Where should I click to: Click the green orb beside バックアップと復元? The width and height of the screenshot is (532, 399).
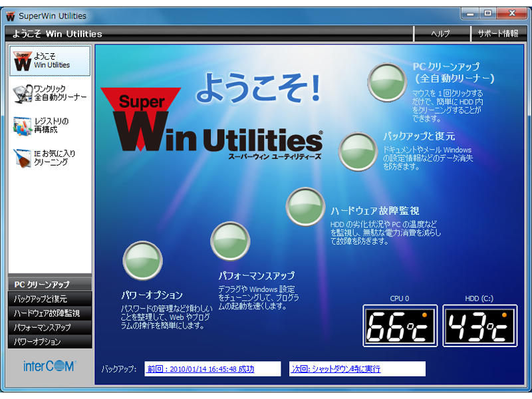pos(358,152)
